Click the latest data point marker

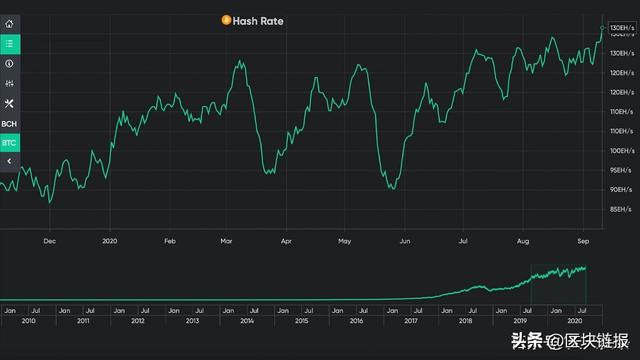[602, 28]
